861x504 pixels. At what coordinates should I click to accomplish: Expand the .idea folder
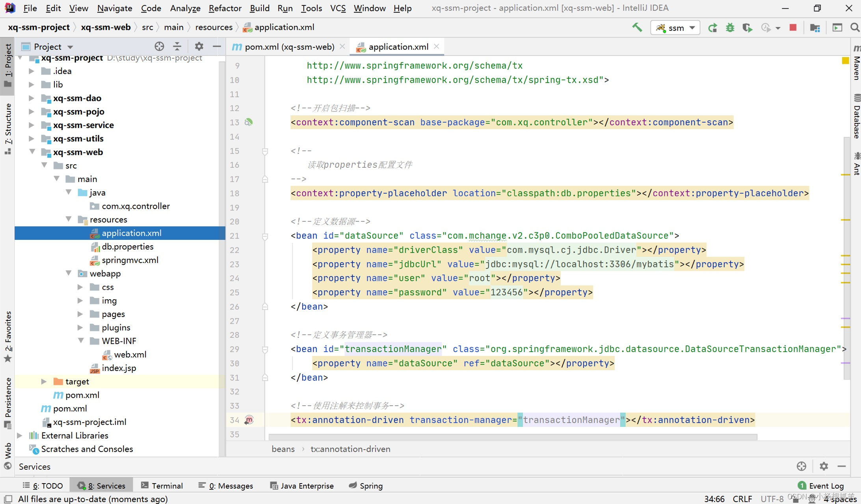point(32,71)
